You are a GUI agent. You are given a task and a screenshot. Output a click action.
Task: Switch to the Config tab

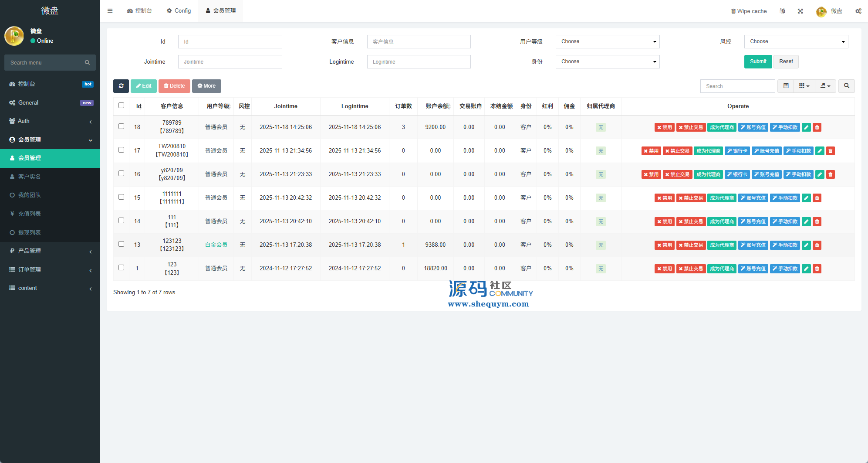[179, 11]
